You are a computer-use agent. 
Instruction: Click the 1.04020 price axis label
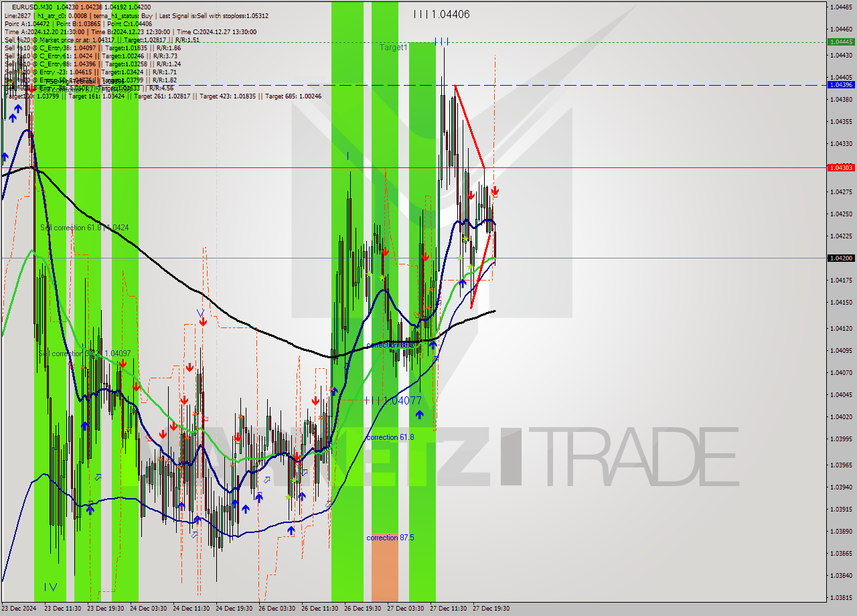pos(841,416)
